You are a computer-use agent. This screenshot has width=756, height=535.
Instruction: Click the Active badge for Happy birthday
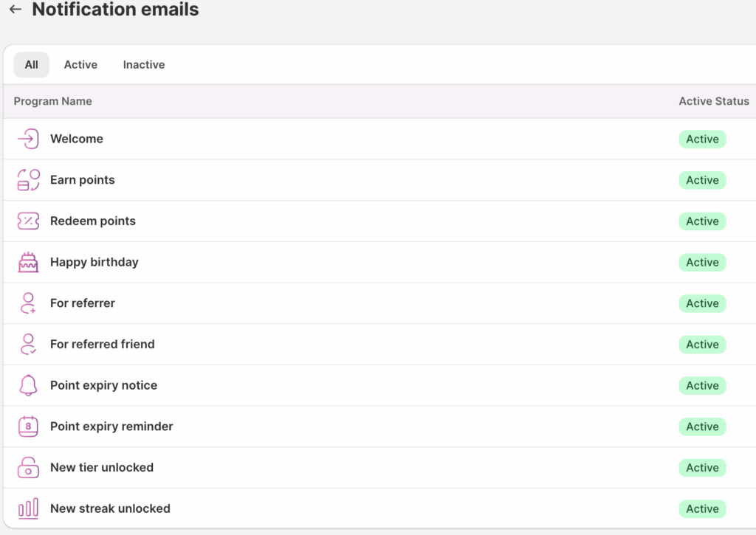(x=703, y=262)
